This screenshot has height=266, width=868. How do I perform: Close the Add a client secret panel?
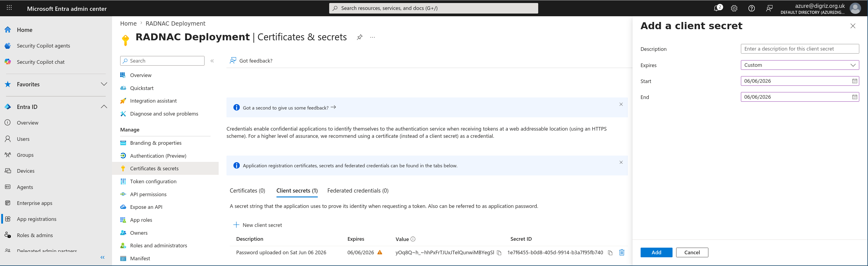tap(853, 26)
